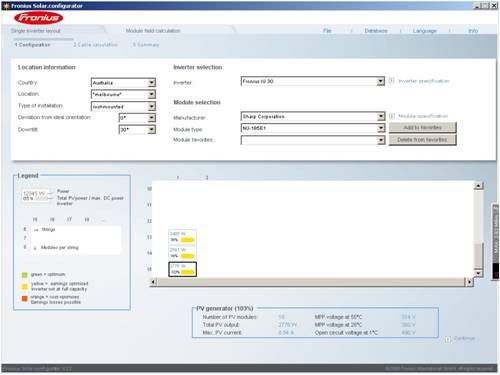
Task: Select the highlighted 2776 W configuration cell
Action: (182, 269)
